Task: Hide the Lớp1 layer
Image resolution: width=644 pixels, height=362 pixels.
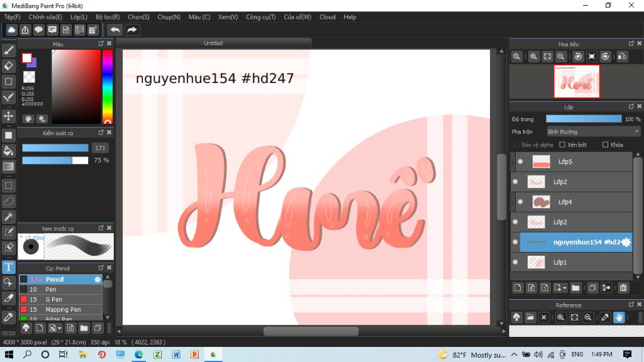Action: (x=516, y=262)
